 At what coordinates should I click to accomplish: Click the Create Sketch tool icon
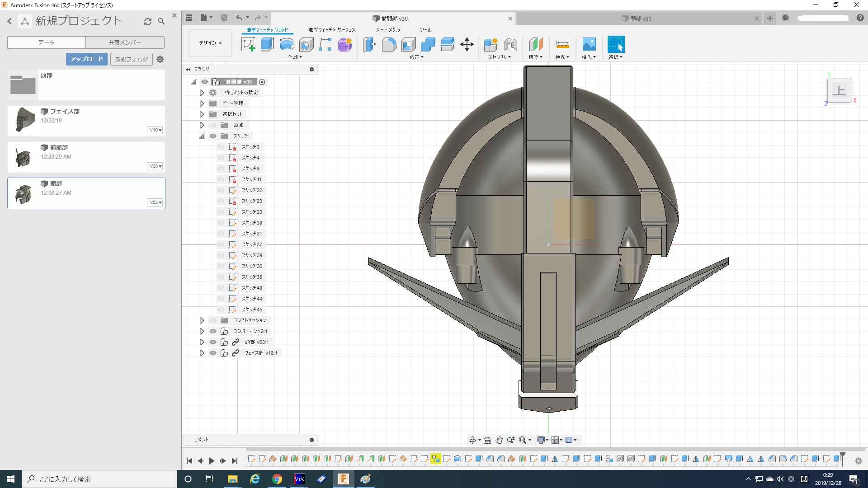click(248, 44)
